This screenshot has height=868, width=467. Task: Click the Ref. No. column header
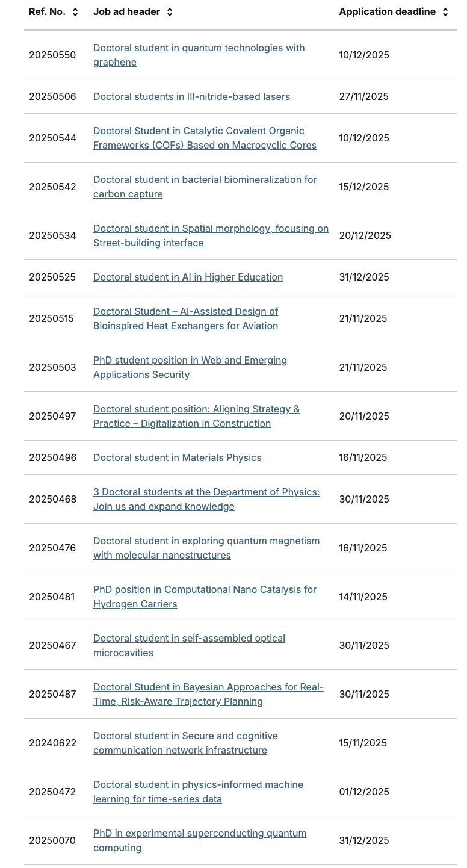pyautogui.click(x=48, y=11)
